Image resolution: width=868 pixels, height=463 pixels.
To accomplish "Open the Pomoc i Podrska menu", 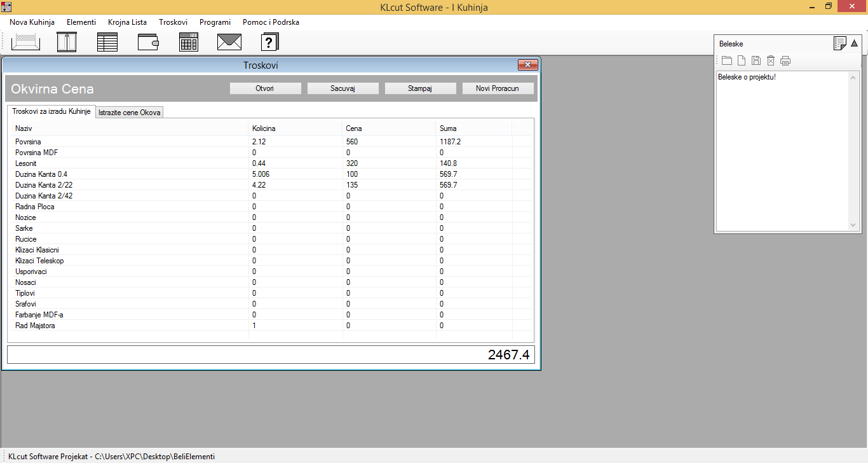I will (x=271, y=22).
